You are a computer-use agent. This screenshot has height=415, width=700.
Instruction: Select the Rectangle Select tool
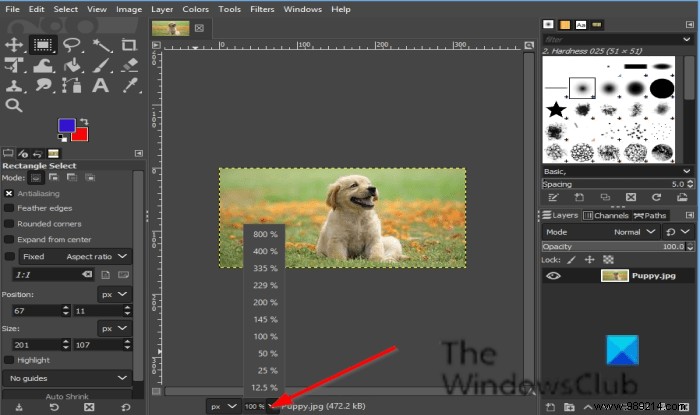tap(43, 45)
